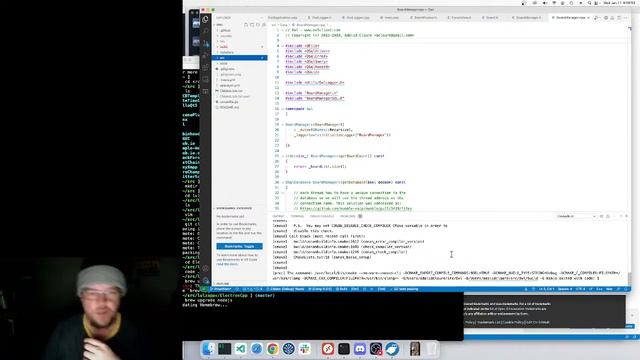Open Slack from the Dock

click(304, 349)
